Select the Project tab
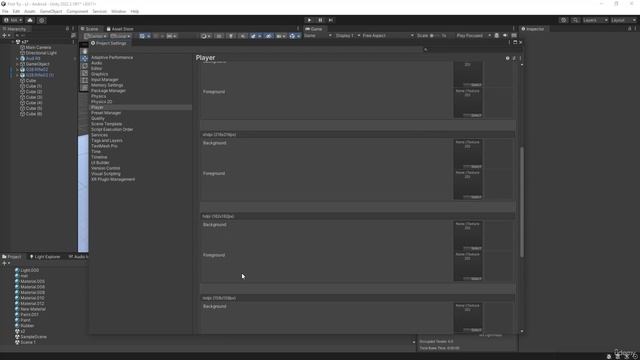This screenshot has width=640, height=360. tap(12, 257)
